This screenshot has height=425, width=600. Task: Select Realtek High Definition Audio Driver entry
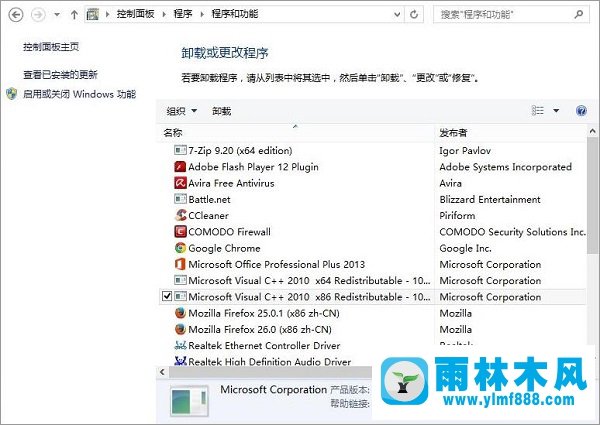tap(270, 361)
